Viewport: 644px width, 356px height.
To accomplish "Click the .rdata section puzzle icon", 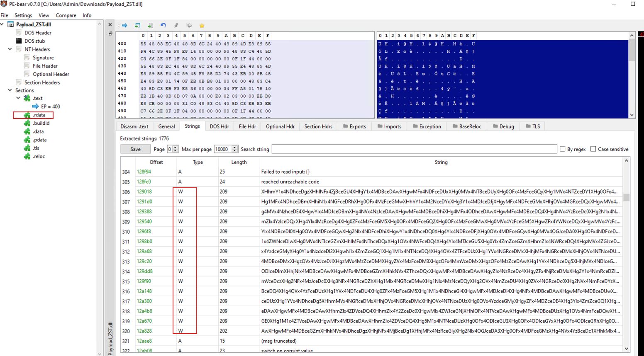I will coord(27,115).
